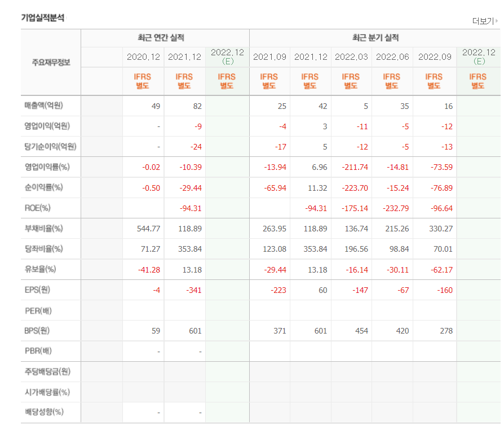
Task: Click the 시가배당률(%) row label
Action: tap(47, 392)
